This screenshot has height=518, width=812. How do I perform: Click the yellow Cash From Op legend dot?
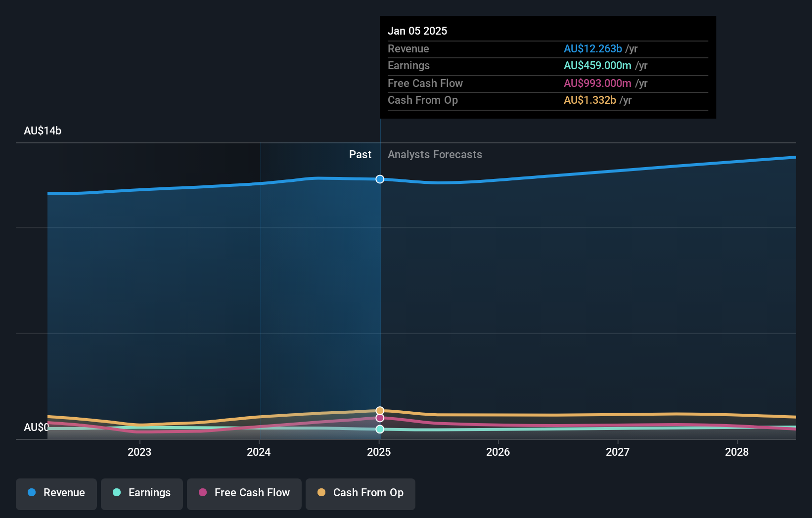[321, 493]
